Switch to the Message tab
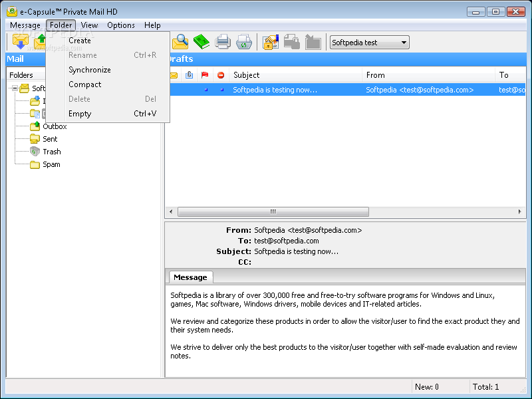 click(190, 277)
